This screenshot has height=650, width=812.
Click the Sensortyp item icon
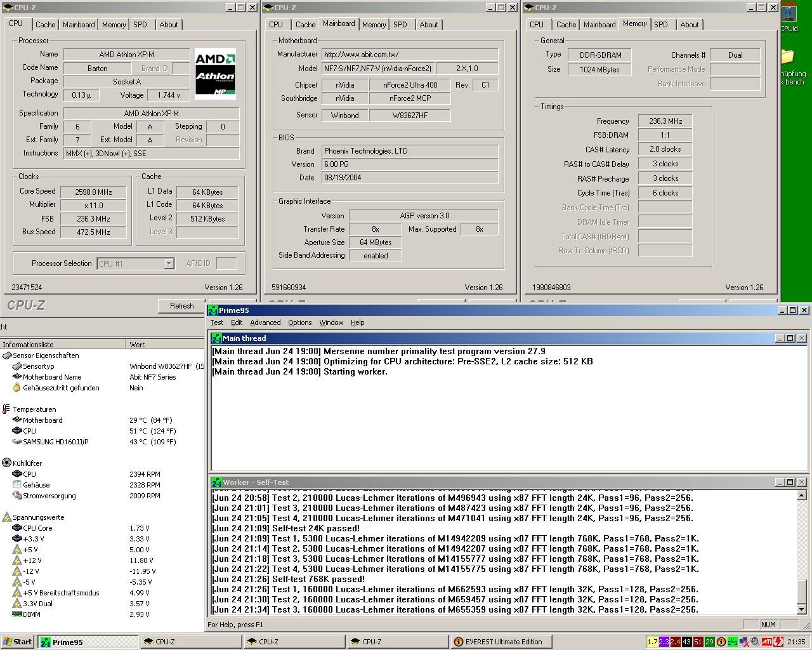coord(17,366)
